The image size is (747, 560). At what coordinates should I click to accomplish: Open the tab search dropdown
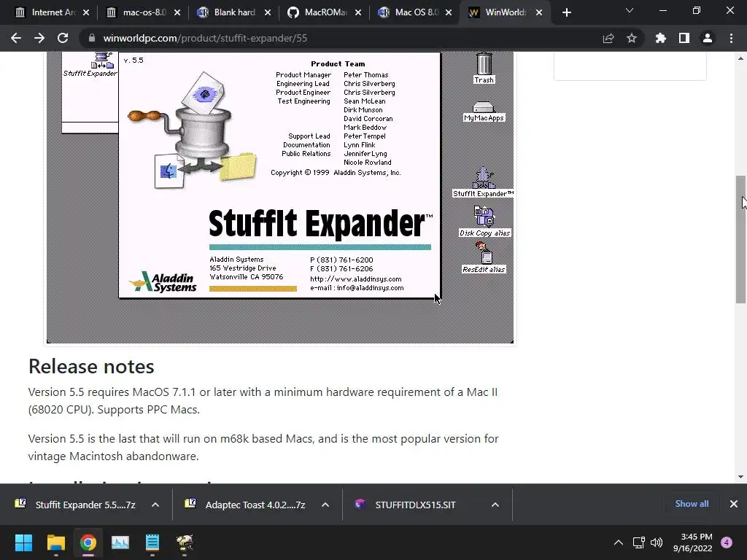[630, 10]
